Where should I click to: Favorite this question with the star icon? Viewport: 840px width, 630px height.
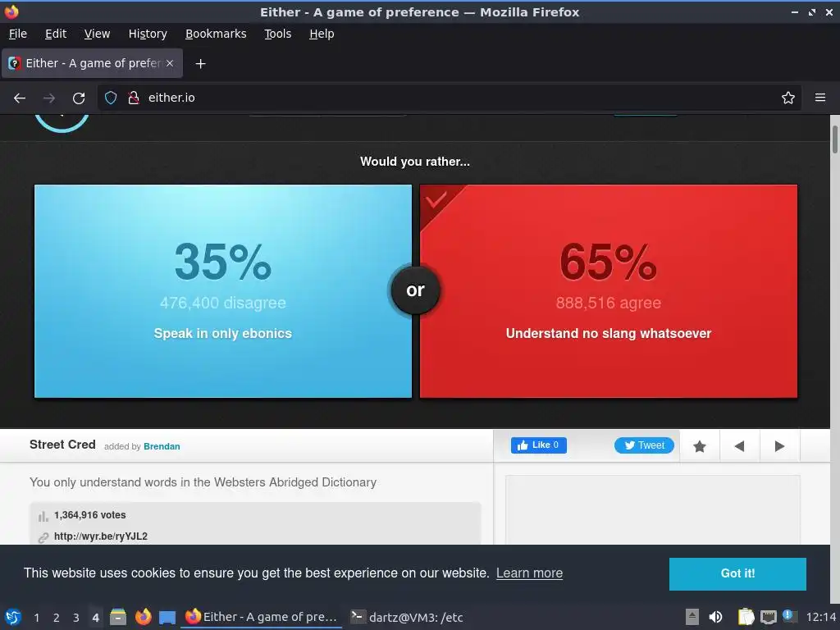(700, 445)
